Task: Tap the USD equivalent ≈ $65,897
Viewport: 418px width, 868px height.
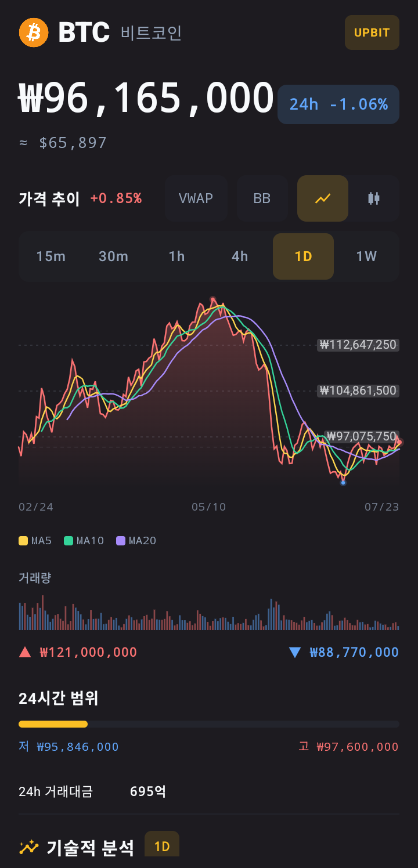Action: tap(63, 143)
